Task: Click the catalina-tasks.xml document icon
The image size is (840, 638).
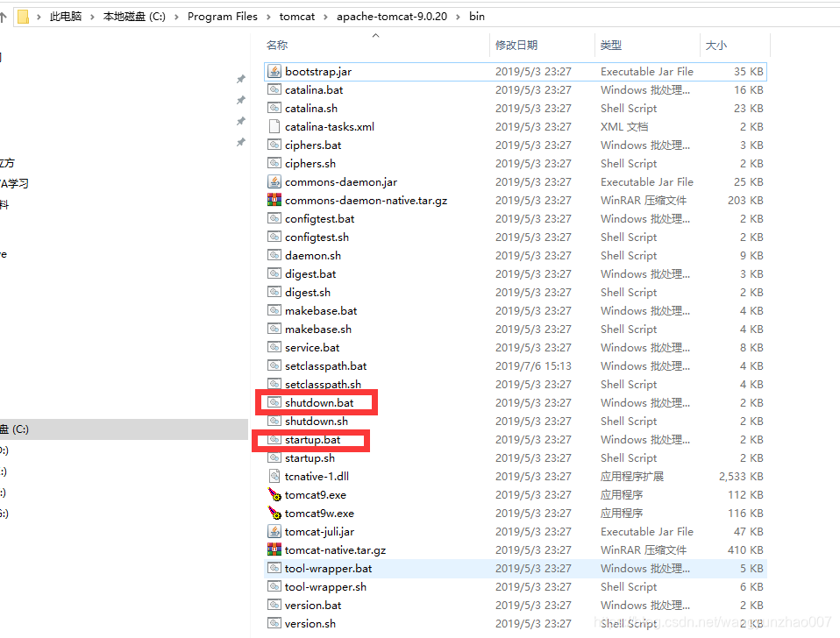Action: coord(274,126)
